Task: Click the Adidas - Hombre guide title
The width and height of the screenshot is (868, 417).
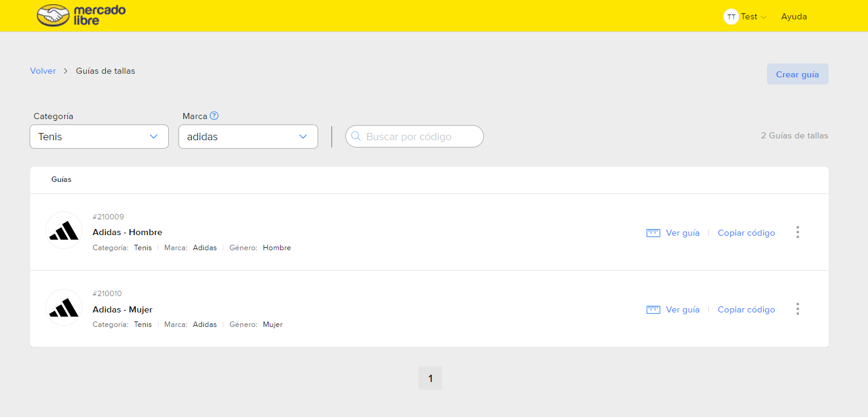Action: point(128,232)
